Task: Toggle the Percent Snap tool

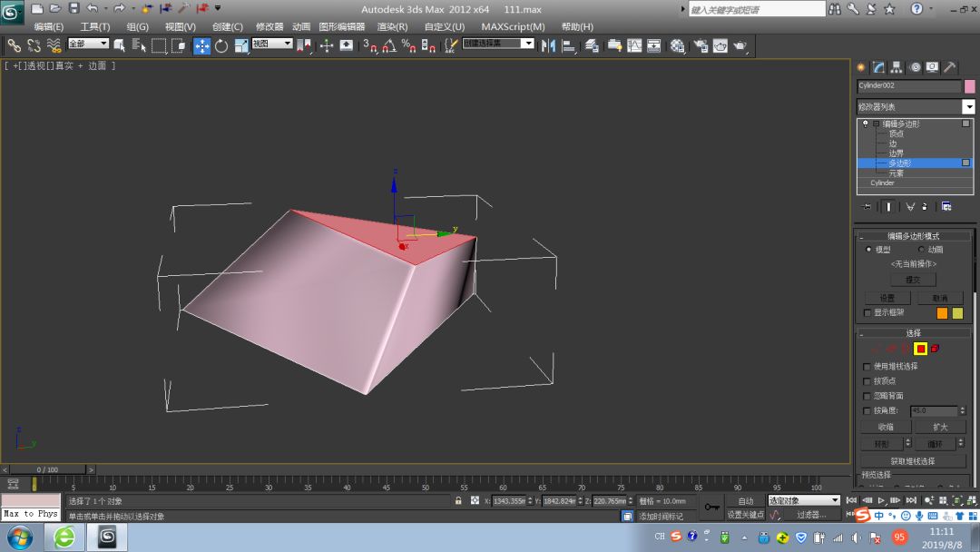Action: (408, 45)
